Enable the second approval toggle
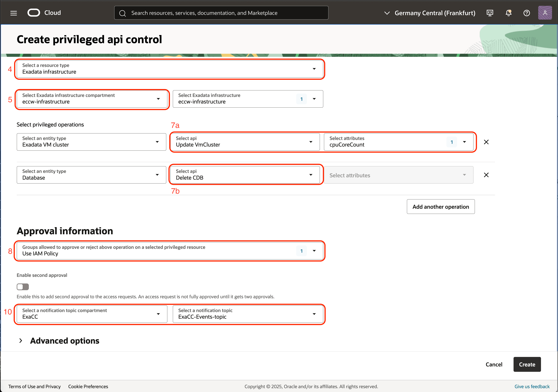Image resolution: width=558 pixels, height=392 pixels. pyautogui.click(x=23, y=287)
